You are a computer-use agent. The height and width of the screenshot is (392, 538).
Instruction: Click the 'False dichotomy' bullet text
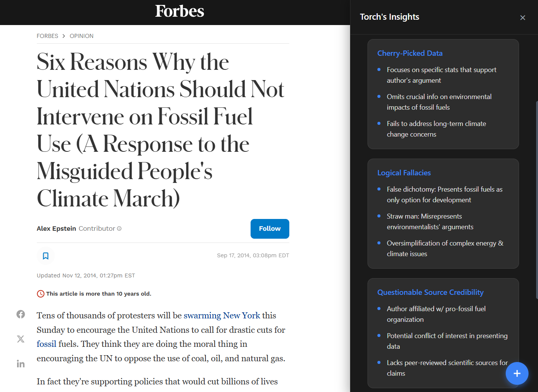coord(444,195)
